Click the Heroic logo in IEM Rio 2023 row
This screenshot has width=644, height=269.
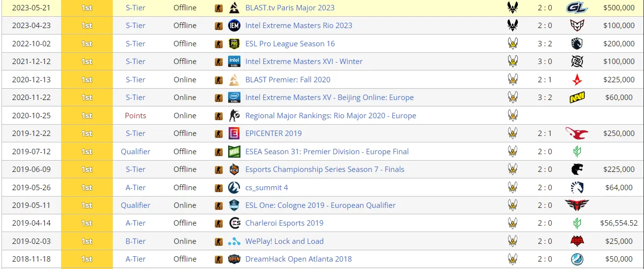577,26
